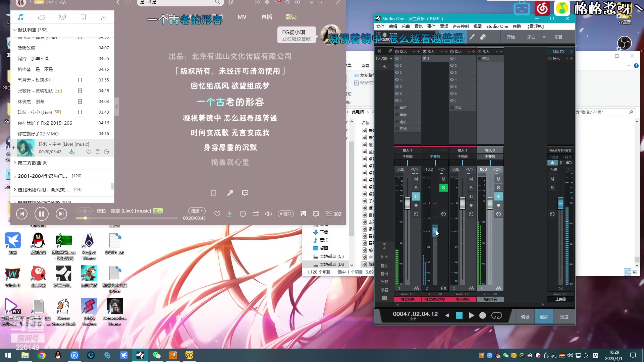
Task: Unsolo mixer channel 2 with the green S
Action: [x=443, y=188]
